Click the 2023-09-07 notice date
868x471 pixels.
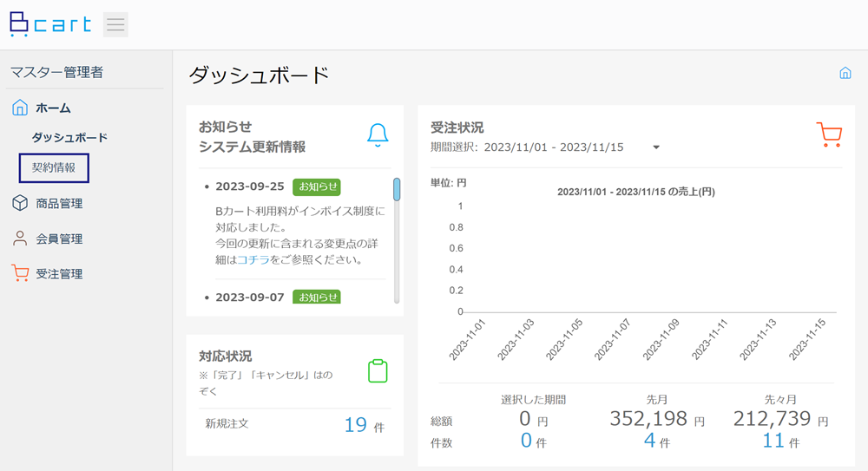click(x=250, y=298)
